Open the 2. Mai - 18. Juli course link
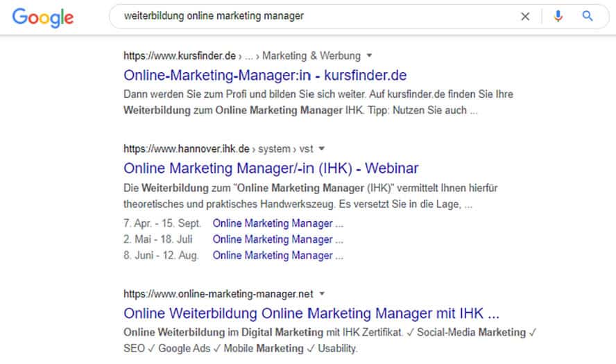 [x=278, y=239]
